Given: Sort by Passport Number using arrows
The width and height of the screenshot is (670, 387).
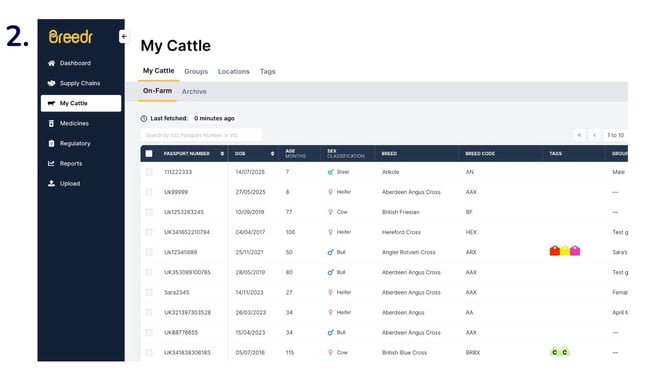Looking at the screenshot, I should (x=222, y=154).
